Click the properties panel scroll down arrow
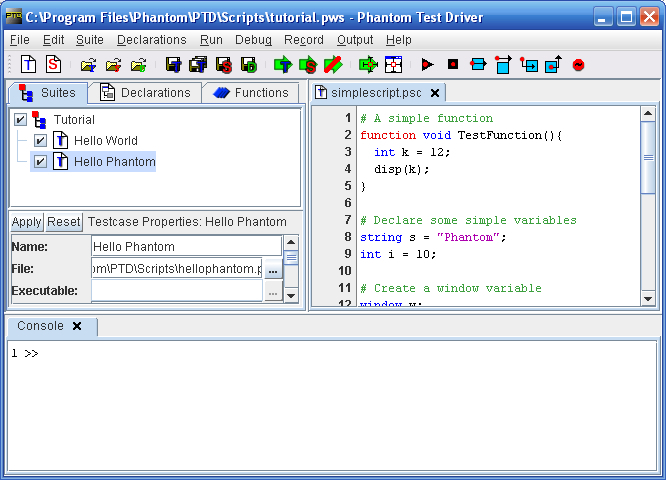The height and width of the screenshot is (480, 666). click(291, 295)
